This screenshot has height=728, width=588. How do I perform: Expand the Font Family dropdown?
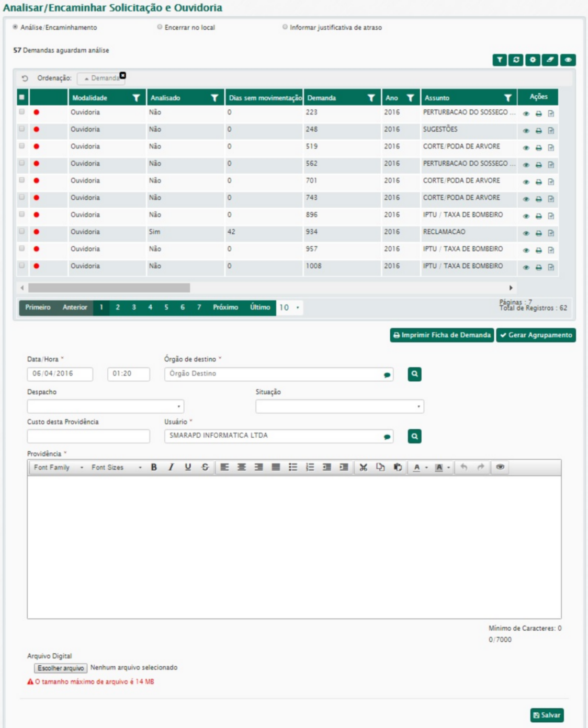coord(58,468)
